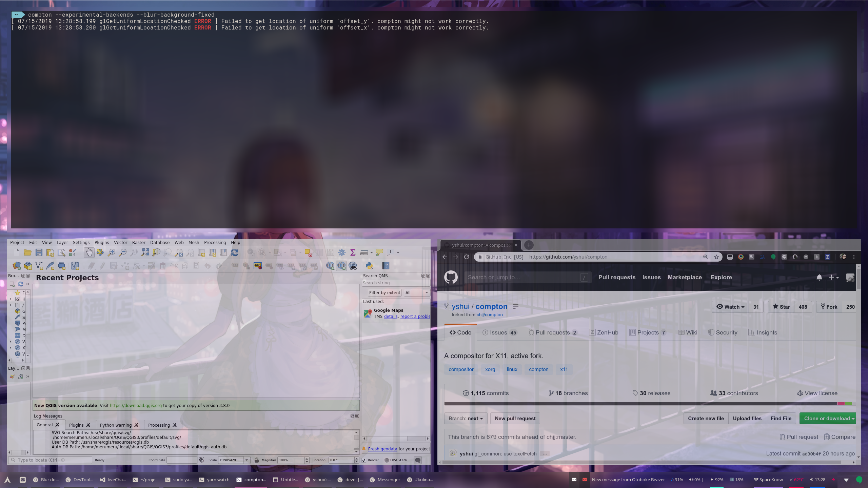Open the Messenger taskbar entry
Viewport: 868px width, 488px height.
pos(385,480)
